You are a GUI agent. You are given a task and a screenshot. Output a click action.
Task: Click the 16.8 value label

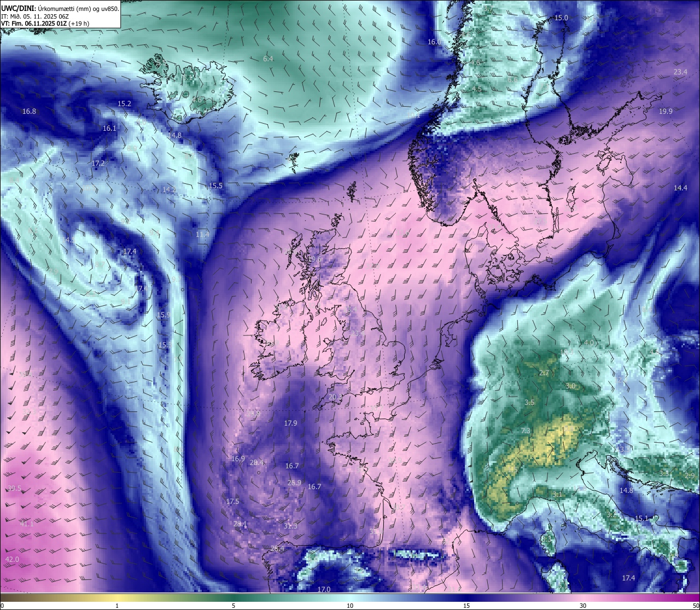pyautogui.click(x=29, y=112)
